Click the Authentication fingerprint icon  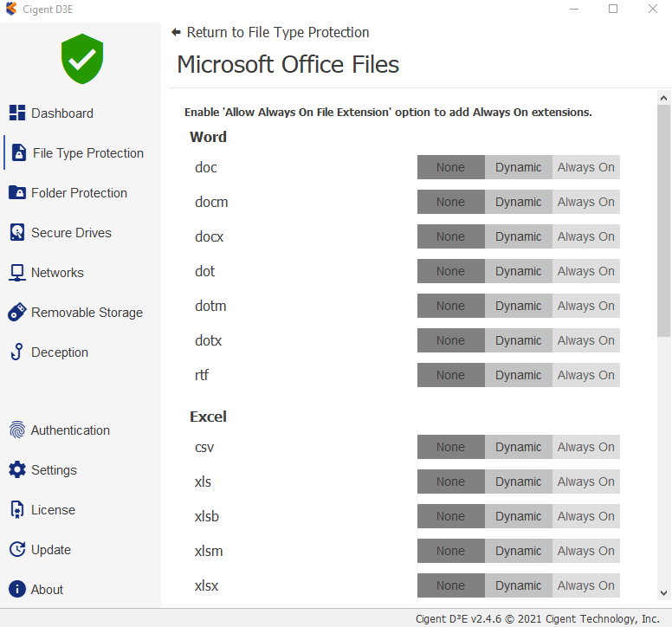point(17,430)
